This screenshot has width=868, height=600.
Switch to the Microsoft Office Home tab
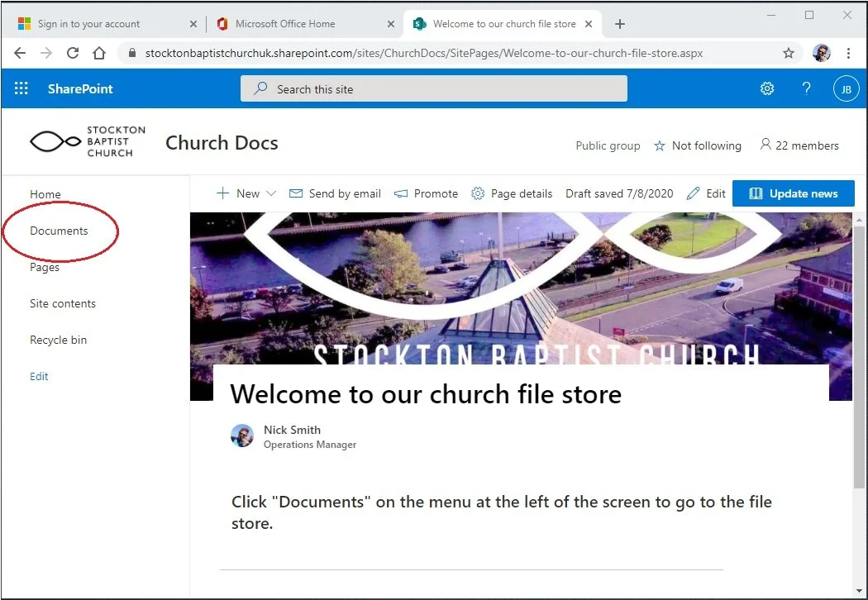point(285,24)
